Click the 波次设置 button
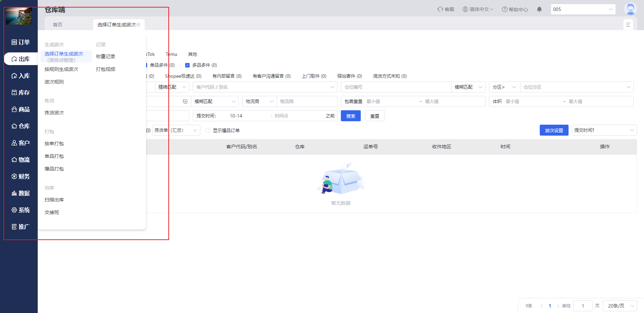Screen dimensions: 644x313 point(554,130)
